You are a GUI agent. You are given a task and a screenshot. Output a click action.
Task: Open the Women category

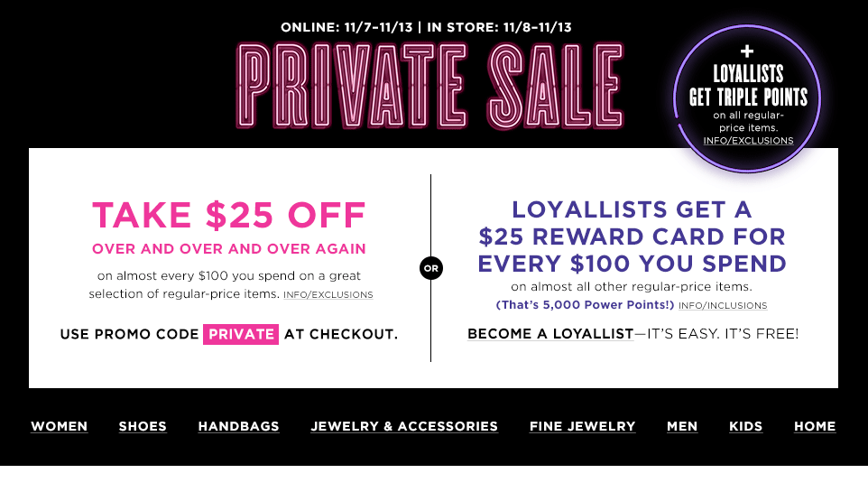pyautogui.click(x=59, y=426)
